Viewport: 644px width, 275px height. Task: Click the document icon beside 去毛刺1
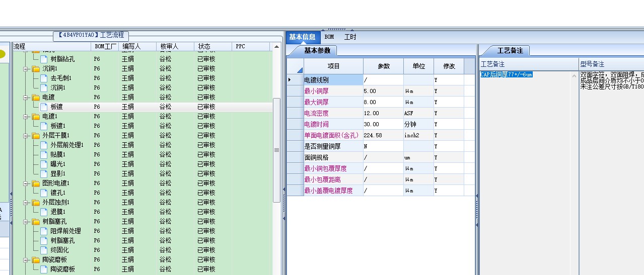tap(44, 78)
